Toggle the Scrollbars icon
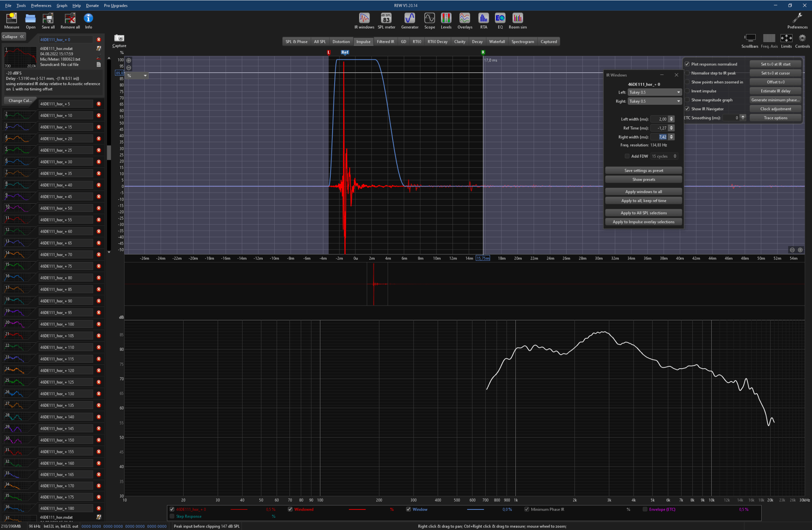The width and height of the screenshot is (812, 530). (x=750, y=41)
